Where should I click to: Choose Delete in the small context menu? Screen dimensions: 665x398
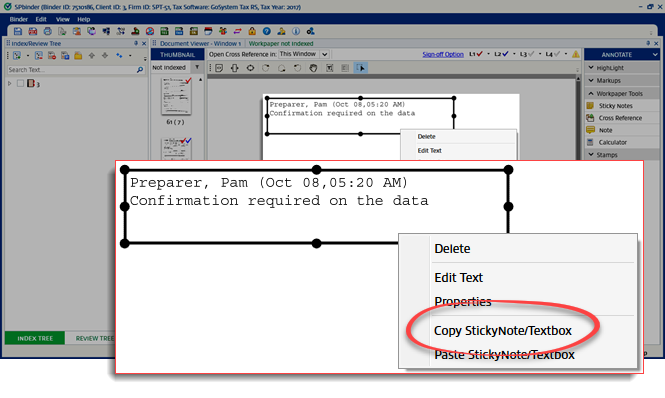pyautogui.click(x=426, y=137)
